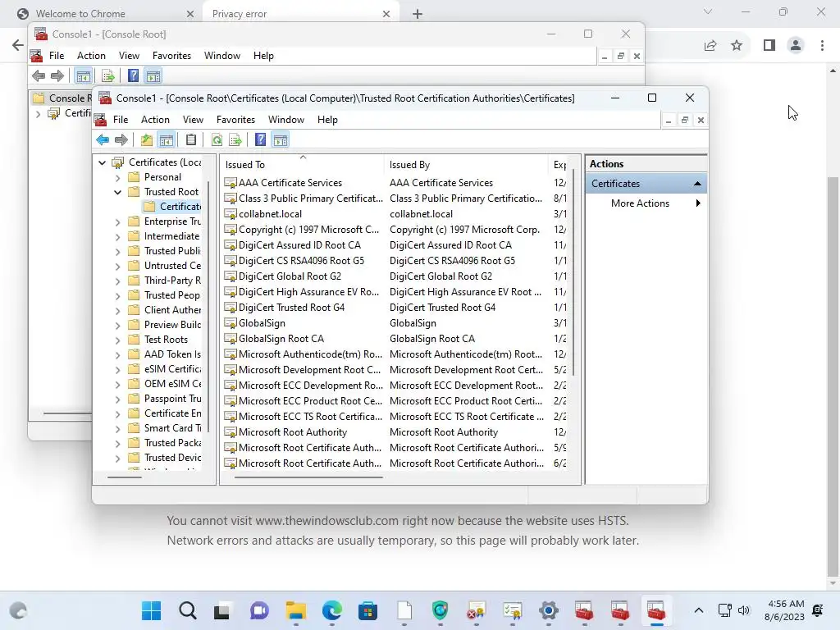Screen dimensions: 840x630
Task: Collapse the Certificates section in Actions pane
Action: pos(697,184)
